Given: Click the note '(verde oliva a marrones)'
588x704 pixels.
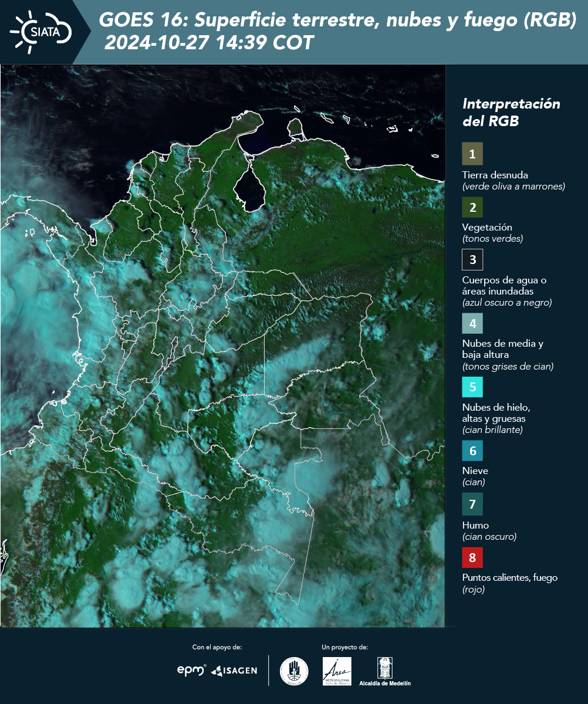Looking at the screenshot, I should point(513,187).
